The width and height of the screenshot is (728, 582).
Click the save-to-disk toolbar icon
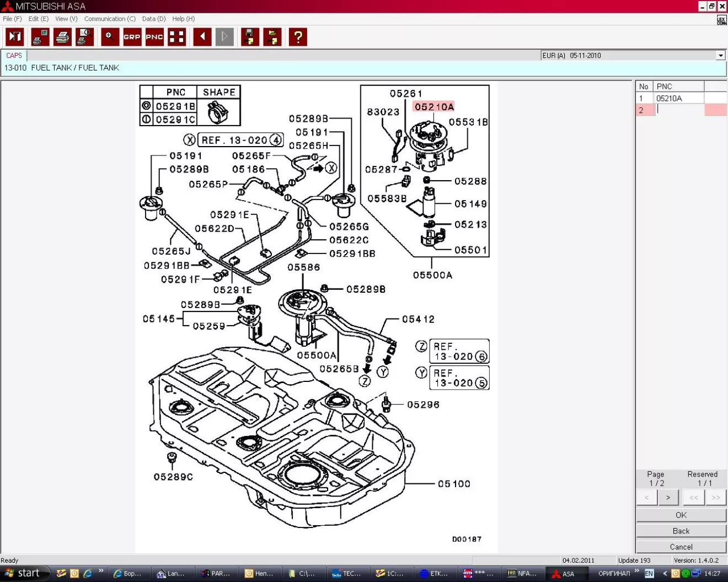click(250, 37)
